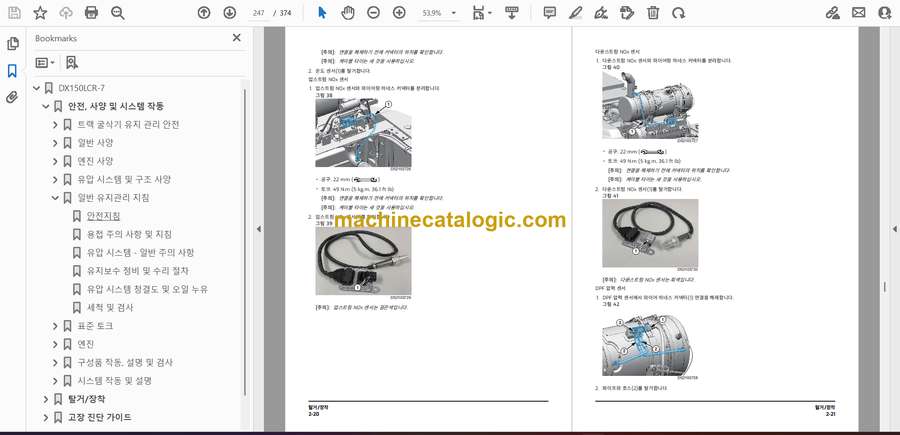Open the 용접 주의 사항 및 지침 bookmark

pyautogui.click(x=129, y=234)
